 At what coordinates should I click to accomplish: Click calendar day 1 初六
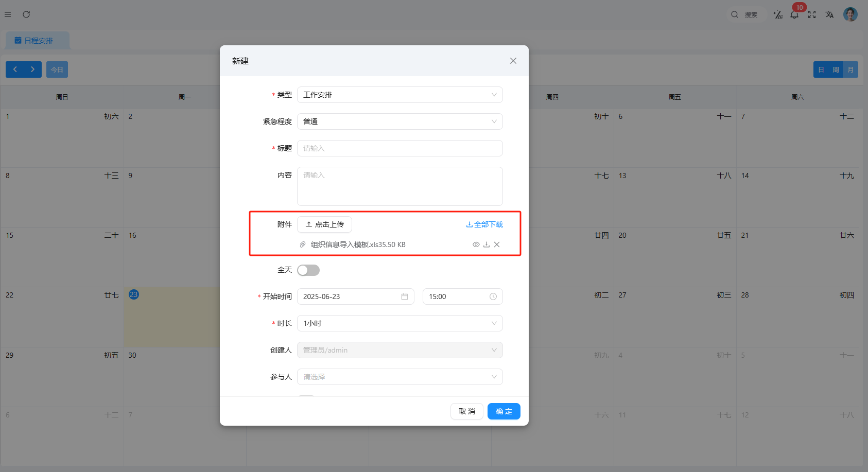(x=62, y=138)
